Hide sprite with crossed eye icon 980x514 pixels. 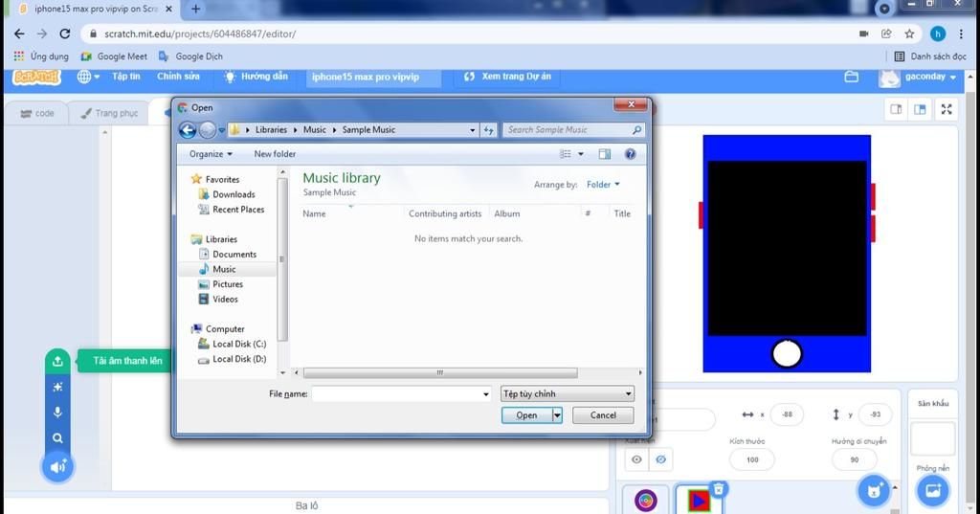click(x=660, y=459)
